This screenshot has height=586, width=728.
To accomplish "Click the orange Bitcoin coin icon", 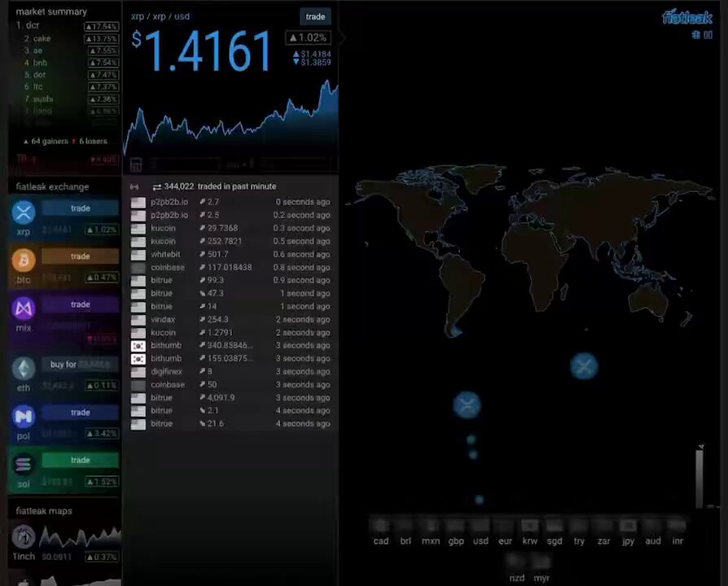I will (x=24, y=260).
